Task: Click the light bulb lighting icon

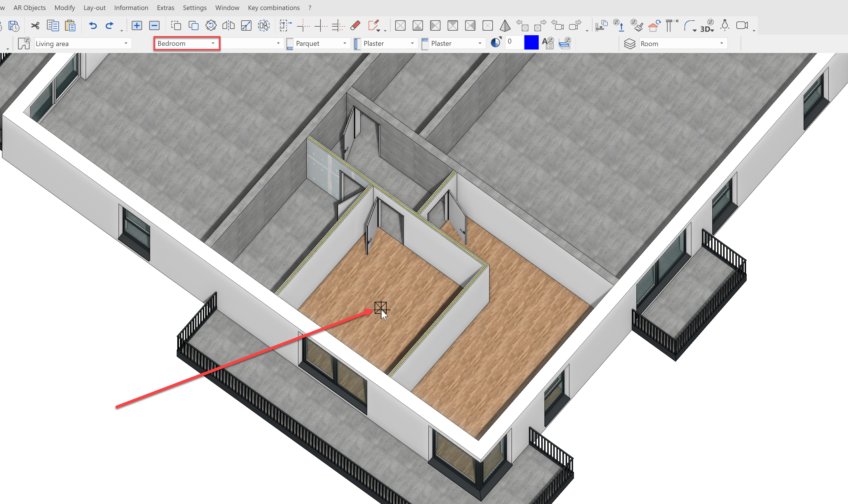Action: pyautogui.click(x=725, y=25)
